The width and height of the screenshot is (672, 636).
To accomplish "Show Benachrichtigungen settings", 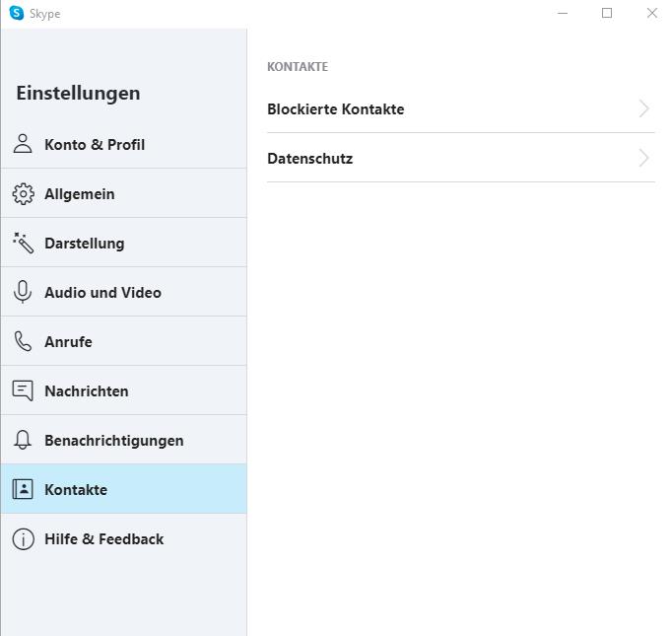I will click(x=124, y=440).
